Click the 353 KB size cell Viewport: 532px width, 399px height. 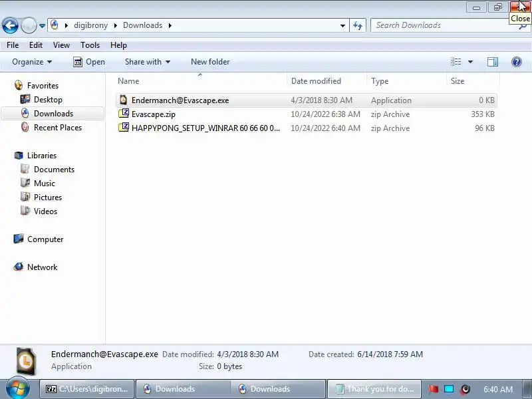click(x=483, y=114)
